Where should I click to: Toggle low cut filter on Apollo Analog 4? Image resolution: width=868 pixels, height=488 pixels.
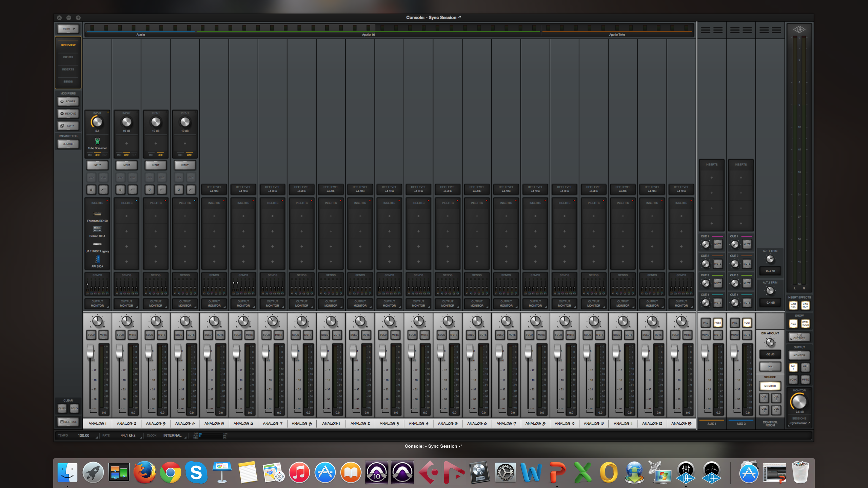tap(191, 189)
